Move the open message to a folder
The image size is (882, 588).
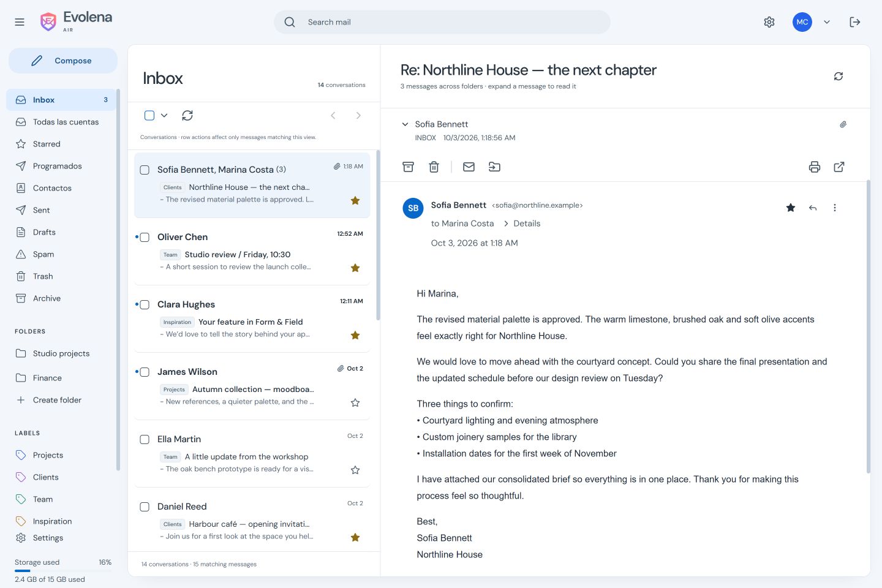494,167
